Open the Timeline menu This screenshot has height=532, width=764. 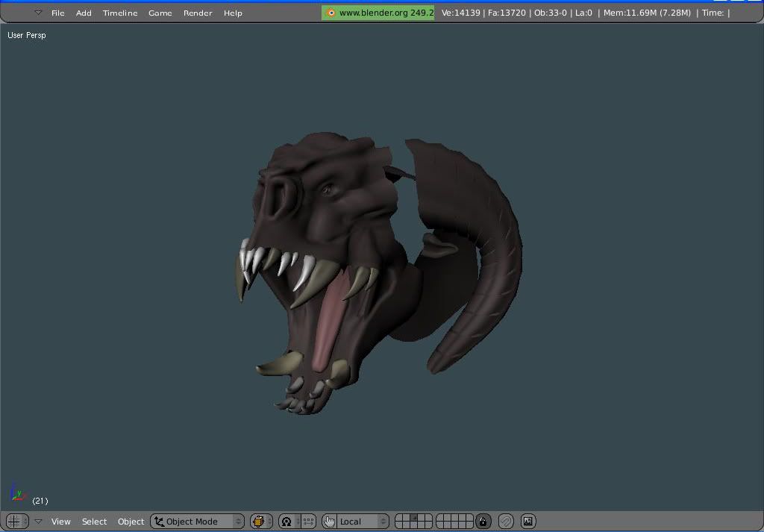[x=120, y=13]
